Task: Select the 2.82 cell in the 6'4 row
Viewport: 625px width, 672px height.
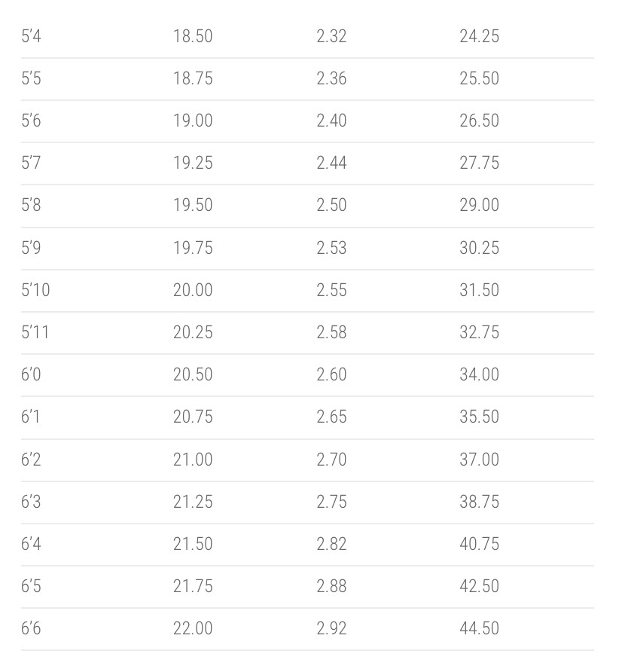Action: (331, 544)
